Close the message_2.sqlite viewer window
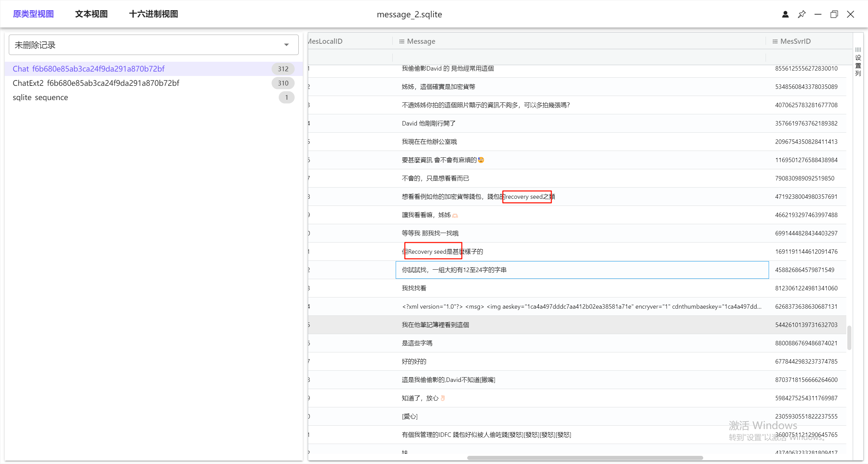868x464 pixels. (x=850, y=14)
